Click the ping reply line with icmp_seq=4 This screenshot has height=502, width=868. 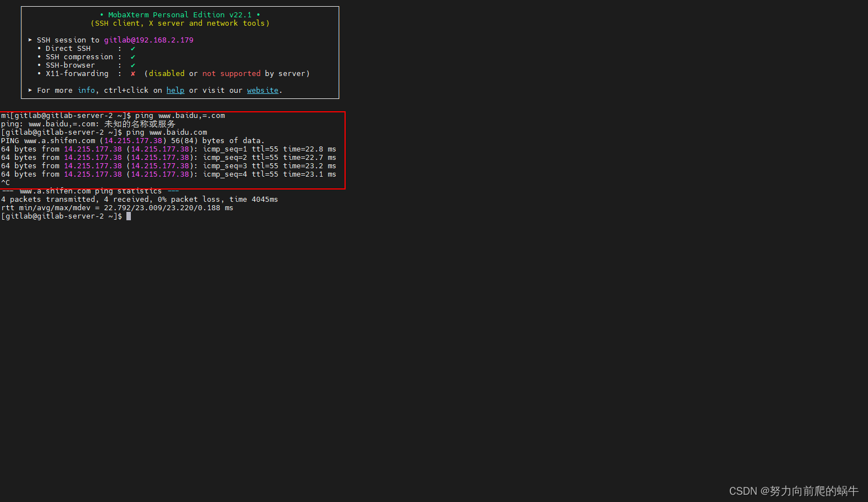(x=168, y=174)
